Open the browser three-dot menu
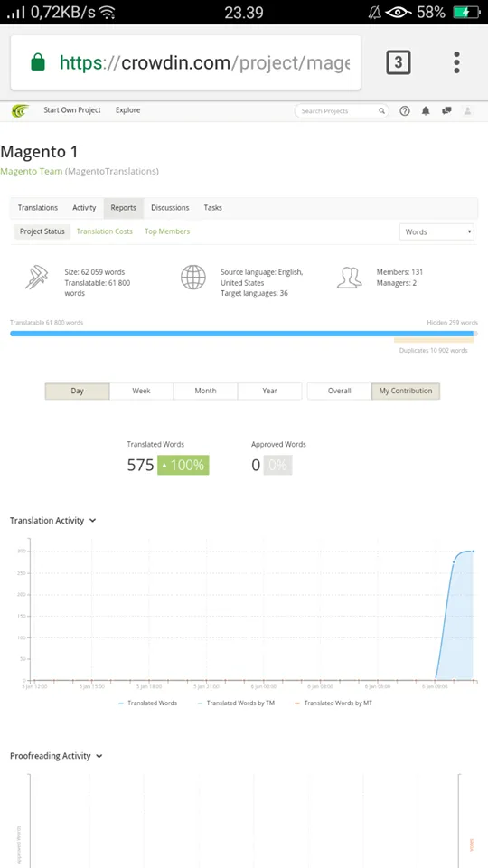The width and height of the screenshot is (488, 868). click(x=456, y=62)
